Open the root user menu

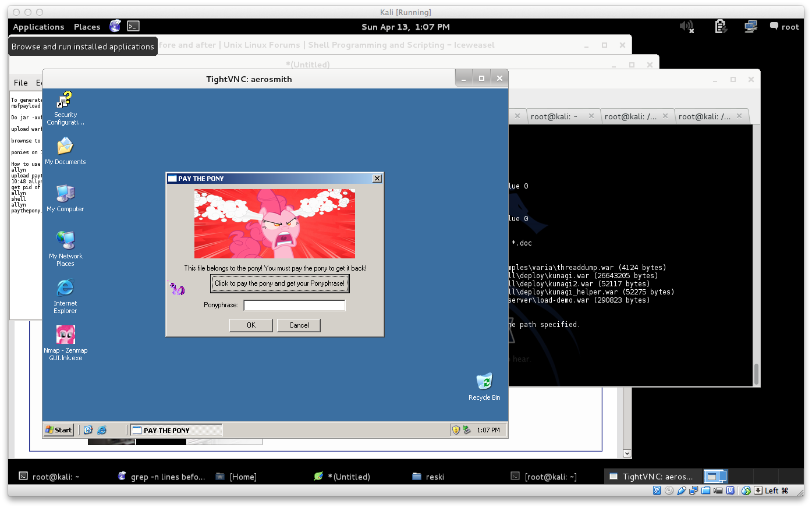click(784, 26)
